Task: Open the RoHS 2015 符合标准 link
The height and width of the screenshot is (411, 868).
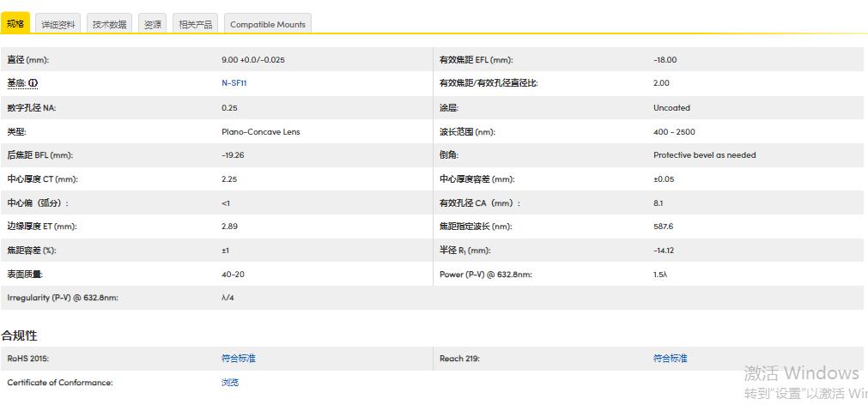Action: pyautogui.click(x=238, y=359)
